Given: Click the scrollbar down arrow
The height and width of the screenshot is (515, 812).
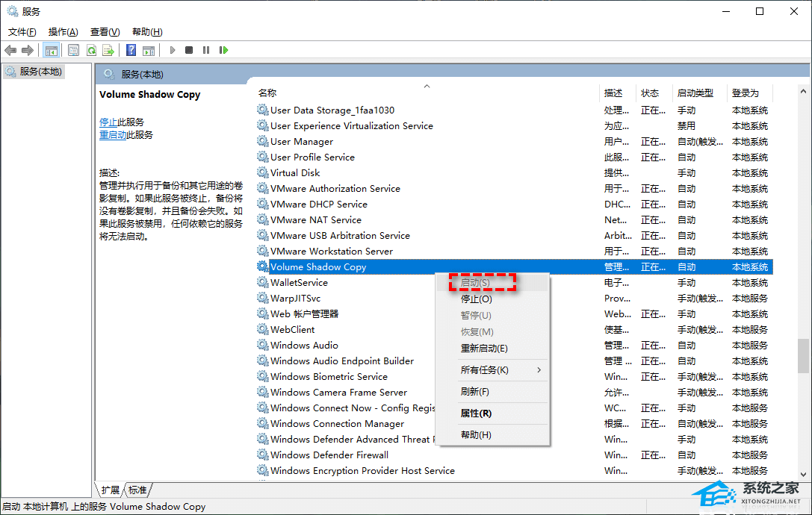Looking at the screenshot, I should click(803, 474).
